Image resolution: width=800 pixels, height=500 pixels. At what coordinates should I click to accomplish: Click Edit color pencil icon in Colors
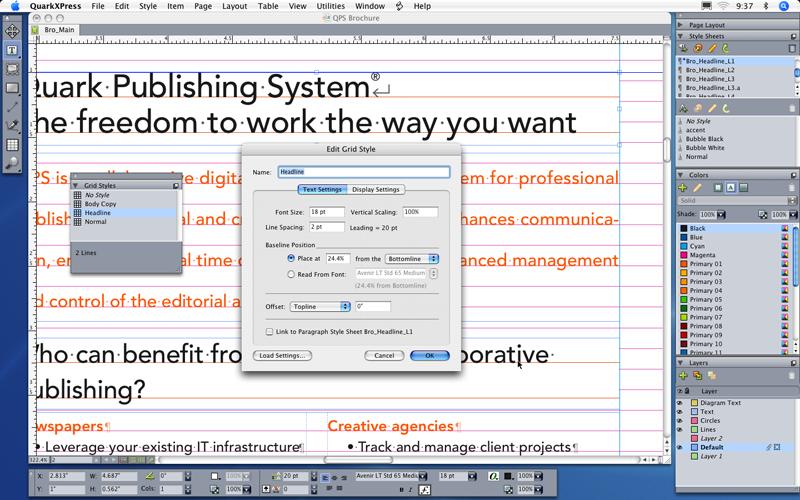[697, 188]
